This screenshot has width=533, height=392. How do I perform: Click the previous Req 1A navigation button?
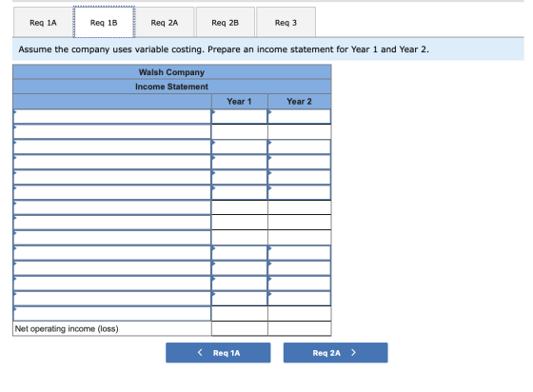[218, 353]
